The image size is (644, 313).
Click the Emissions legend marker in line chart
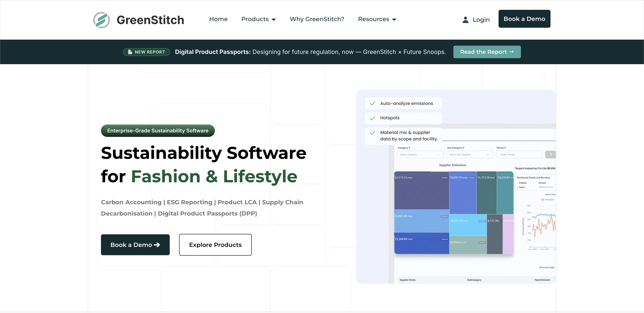point(542,199)
